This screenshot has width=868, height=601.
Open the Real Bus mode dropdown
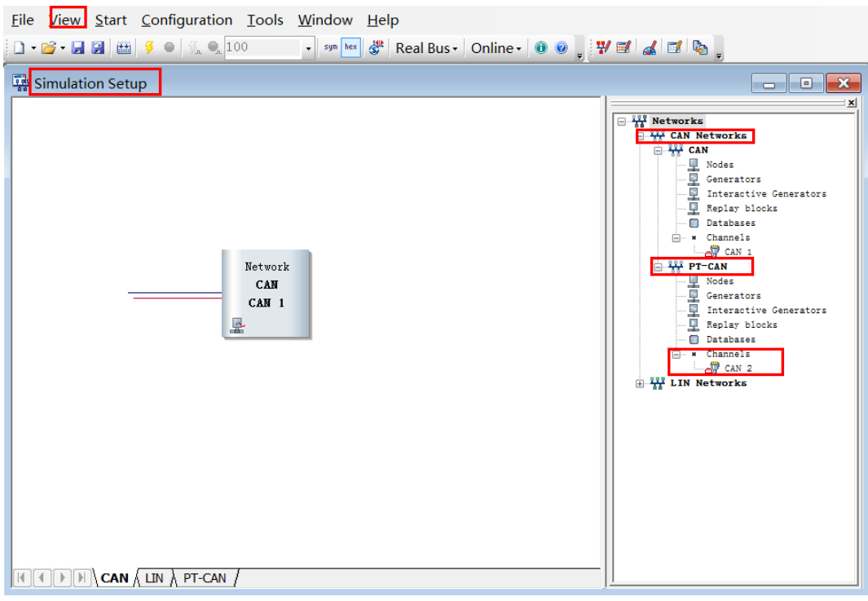click(x=426, y=48)
